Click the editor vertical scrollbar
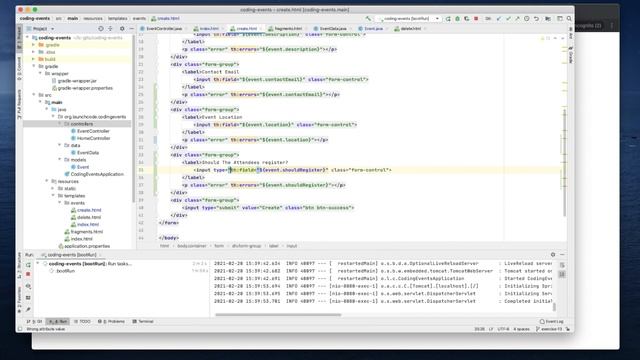This screenshot has width=640, height=360. point(564,163)
